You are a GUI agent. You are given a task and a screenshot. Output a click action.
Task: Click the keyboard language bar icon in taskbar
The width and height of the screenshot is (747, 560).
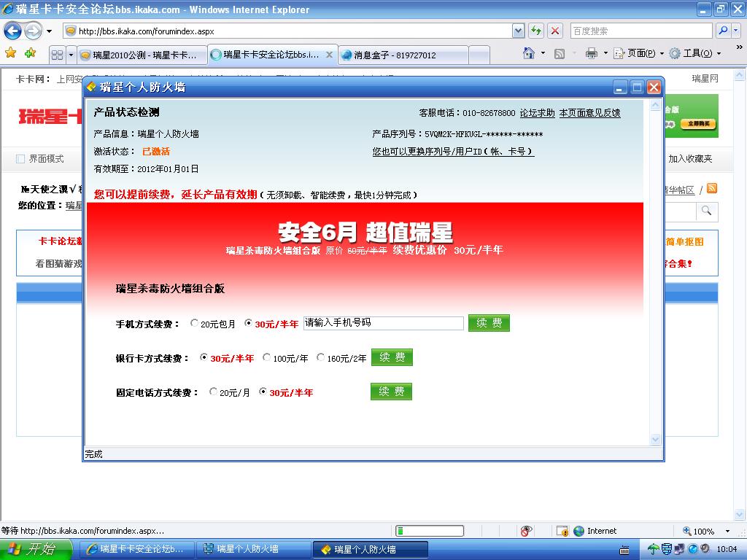coord(624,551)
